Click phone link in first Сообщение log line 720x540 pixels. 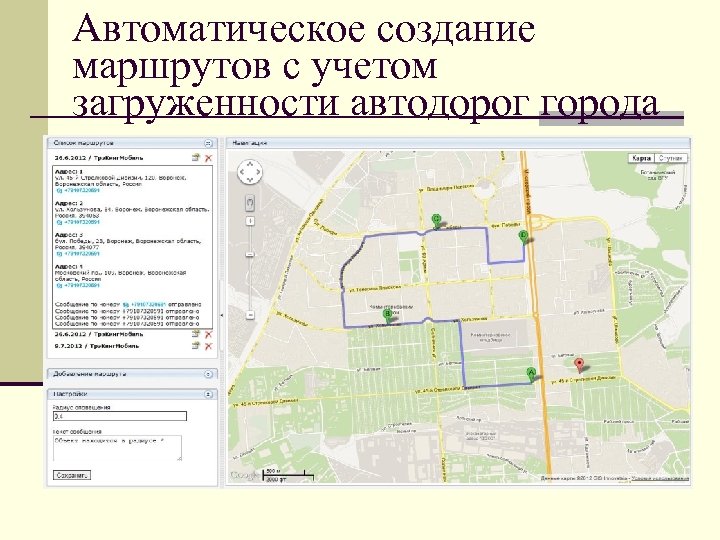pyautogui.click(x=145, y=304)
